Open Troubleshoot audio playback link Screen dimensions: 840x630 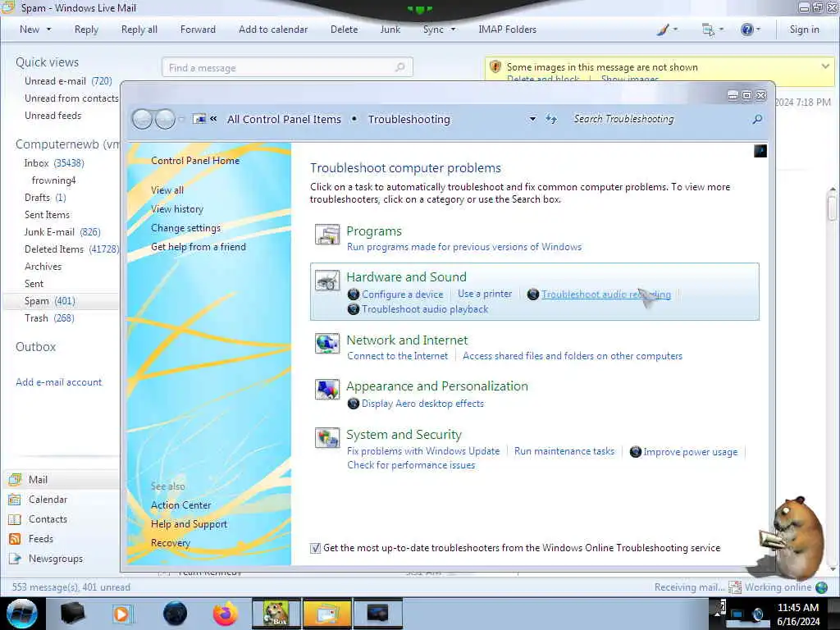pos(425,309)
